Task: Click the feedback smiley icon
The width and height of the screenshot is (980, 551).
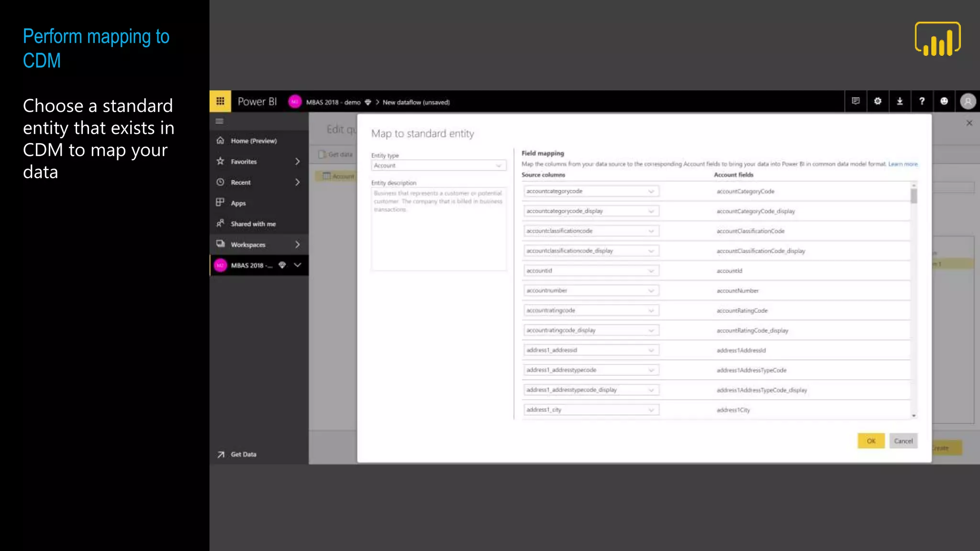Action: click(944, 101)
